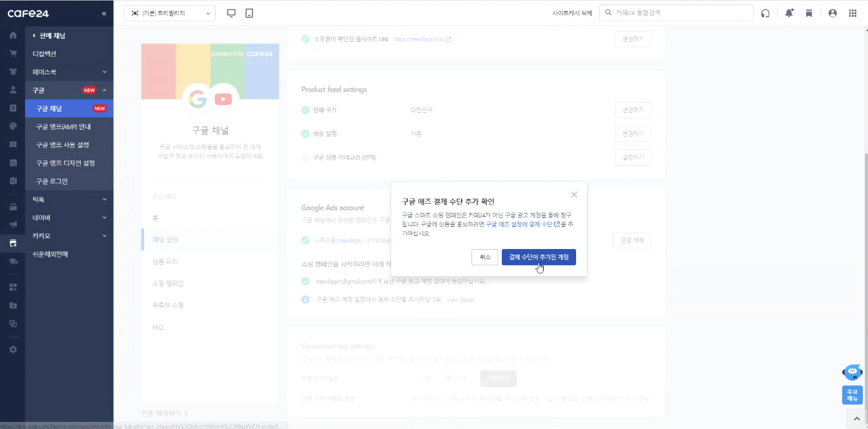
Task: Open the megaphone marketing icon
Action: pos(13,224)
